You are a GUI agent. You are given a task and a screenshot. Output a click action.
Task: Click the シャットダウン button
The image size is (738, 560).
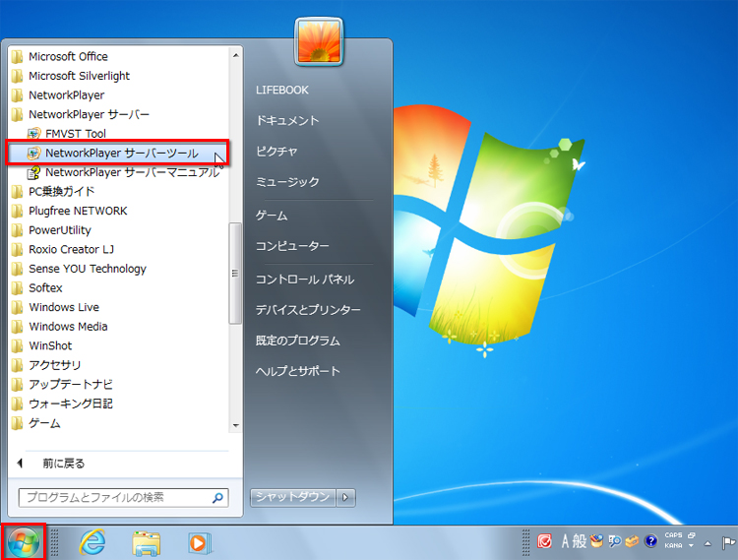[293, 497]
